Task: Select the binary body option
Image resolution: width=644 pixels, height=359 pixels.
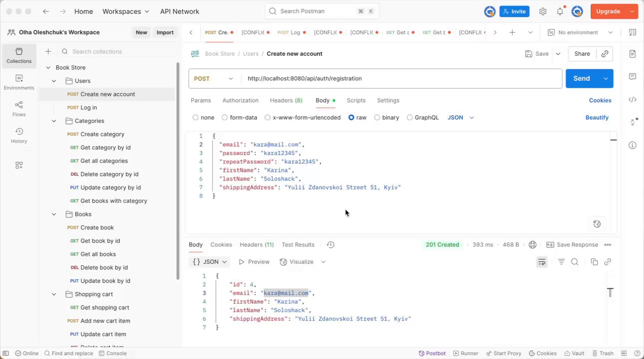Action: pos(377,118)
